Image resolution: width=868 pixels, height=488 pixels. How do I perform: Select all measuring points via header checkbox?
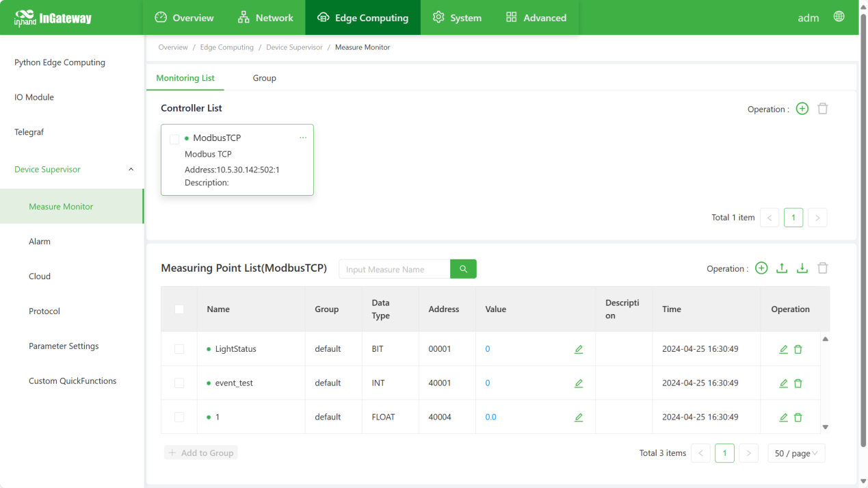(x=179, y=309)
